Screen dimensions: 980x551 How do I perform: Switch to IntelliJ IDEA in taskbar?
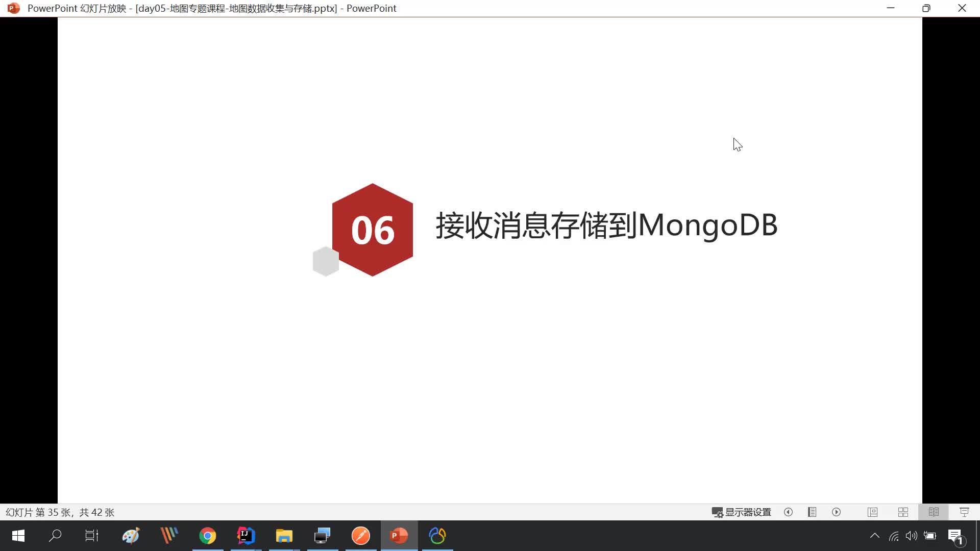tap(246, 536)
